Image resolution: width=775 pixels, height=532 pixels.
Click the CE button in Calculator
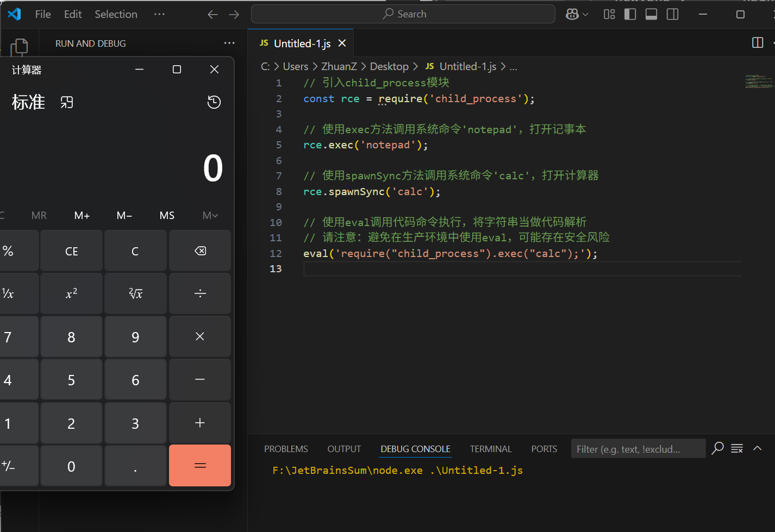72,251
